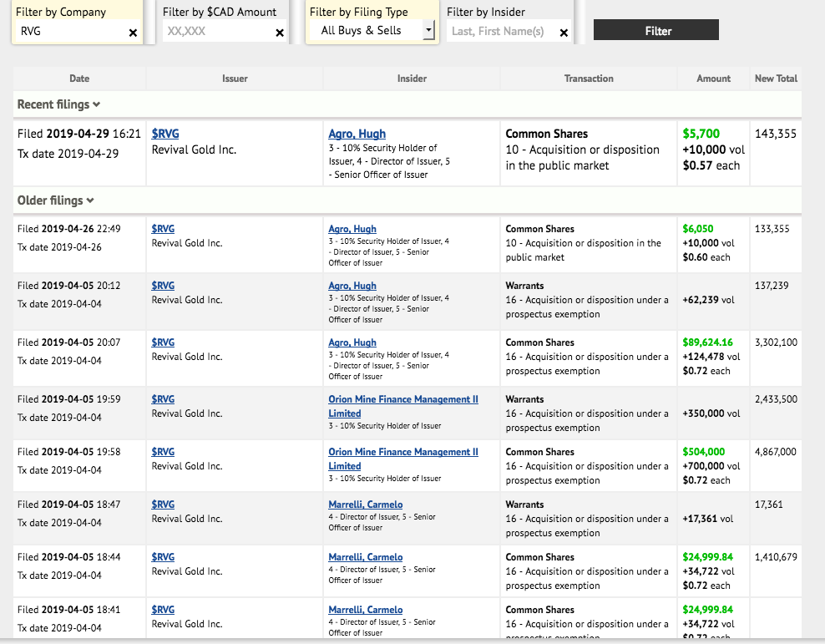Screen dimensions: 825x644
Task: Click the Date column header
Action: pos(79,79)
